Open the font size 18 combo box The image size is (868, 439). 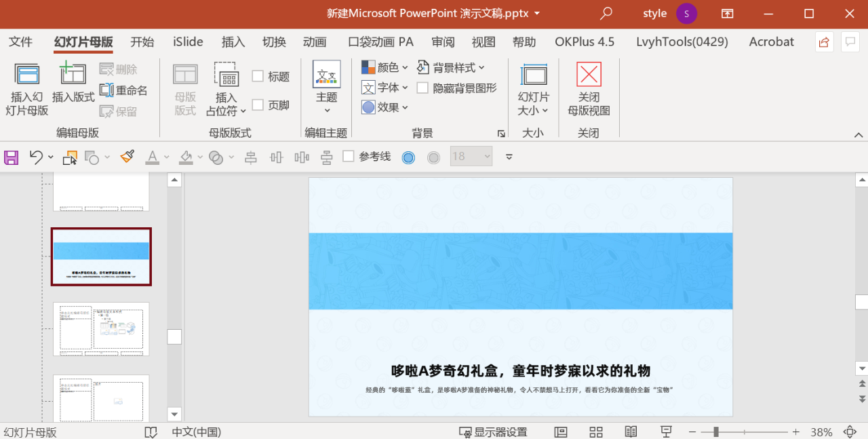(x=471, y=157)
